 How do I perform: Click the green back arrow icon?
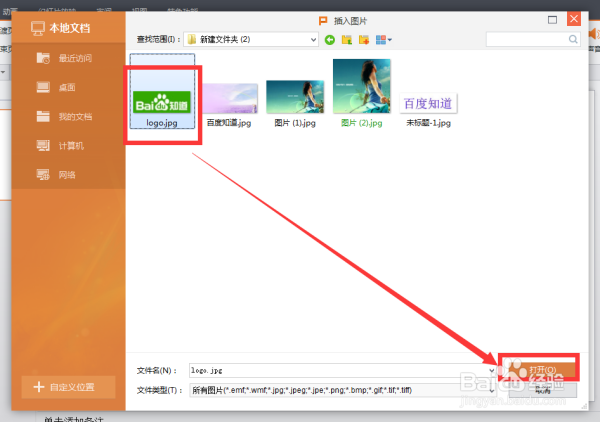tap(329, 39)
